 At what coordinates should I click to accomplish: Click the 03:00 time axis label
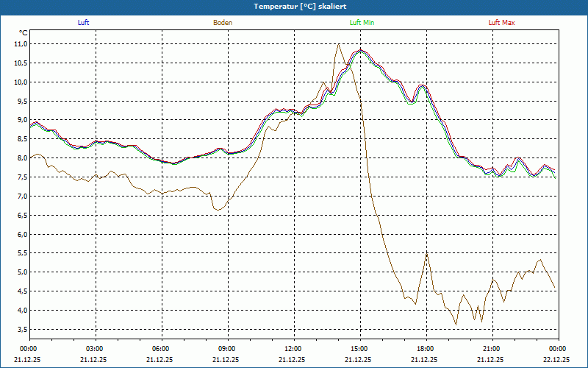coord(96,349)
